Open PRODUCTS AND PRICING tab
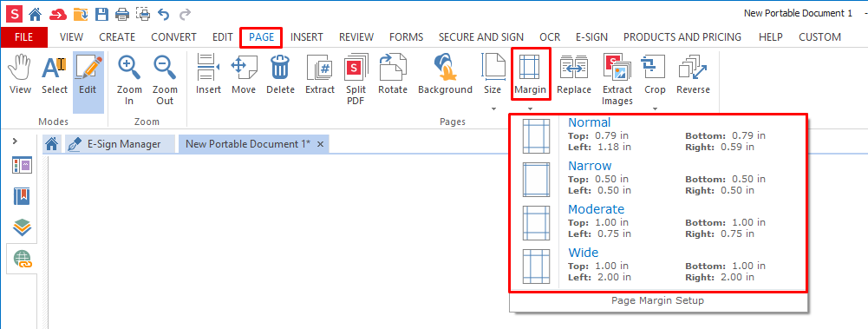The image size is (868, 329). pos(682,37)
